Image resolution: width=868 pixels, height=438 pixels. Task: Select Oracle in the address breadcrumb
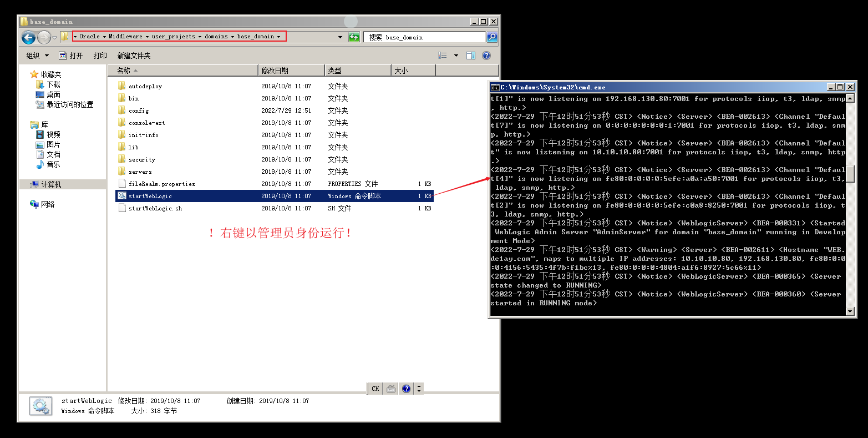(x=89, y=37)
